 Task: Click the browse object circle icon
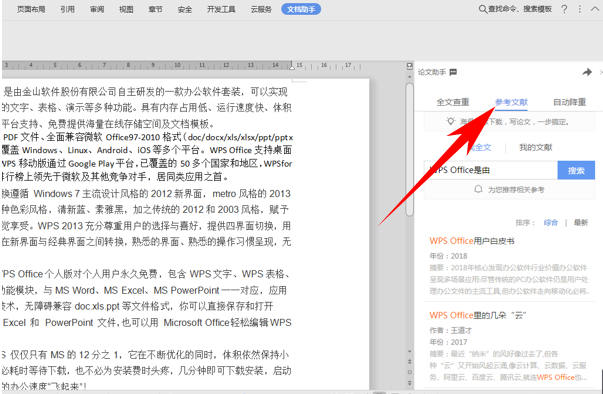click(x=410, y=372)
